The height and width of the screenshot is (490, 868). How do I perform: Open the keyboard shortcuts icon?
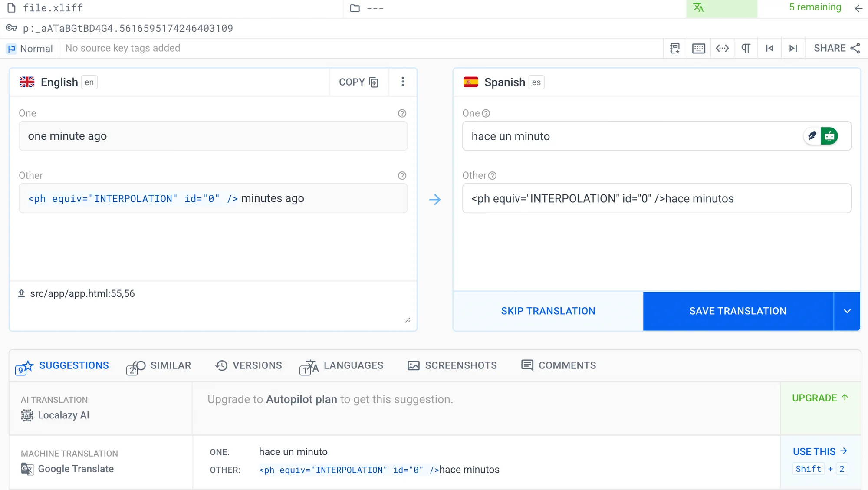click(698, 48)
